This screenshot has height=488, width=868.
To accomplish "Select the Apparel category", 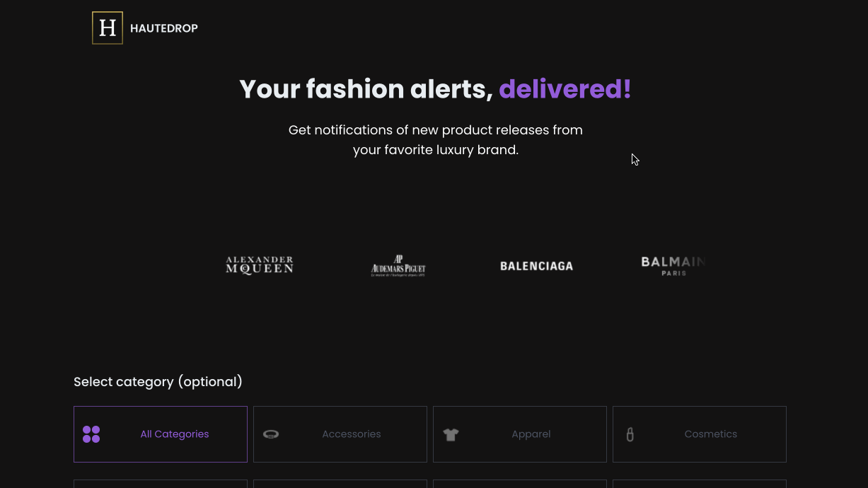I will tap(520, 434).
